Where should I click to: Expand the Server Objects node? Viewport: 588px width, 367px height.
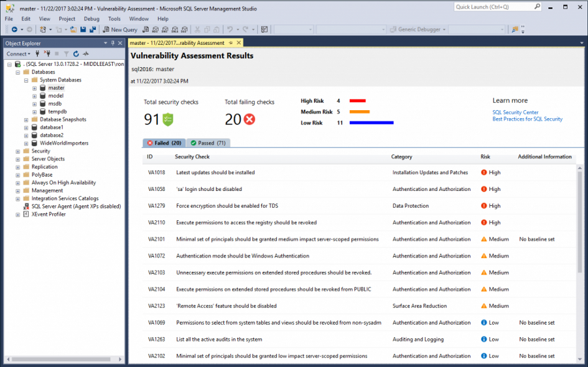pos(19,159)
